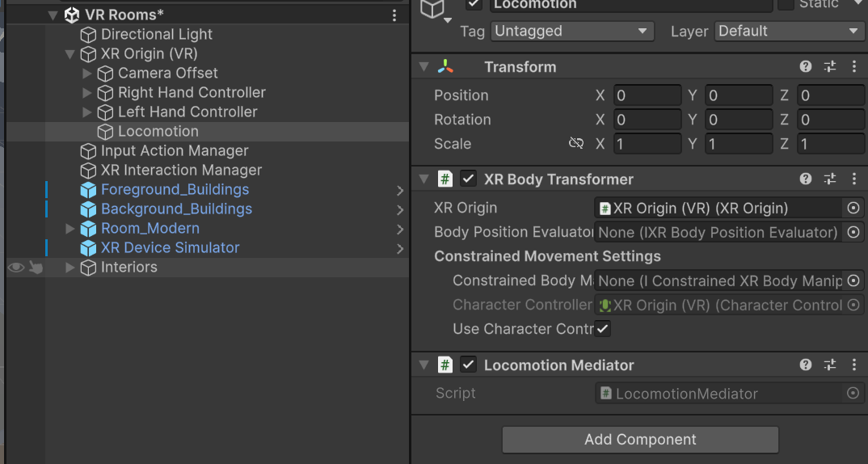The height and width of the screenshot is (464, 868).
Task: Uncheck Use Character Controller option
Action: pos(603,329)
